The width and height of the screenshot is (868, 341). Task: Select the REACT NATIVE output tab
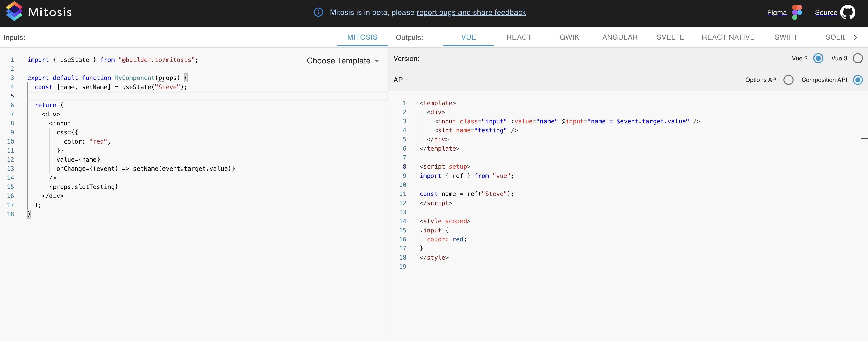point(728,37)
